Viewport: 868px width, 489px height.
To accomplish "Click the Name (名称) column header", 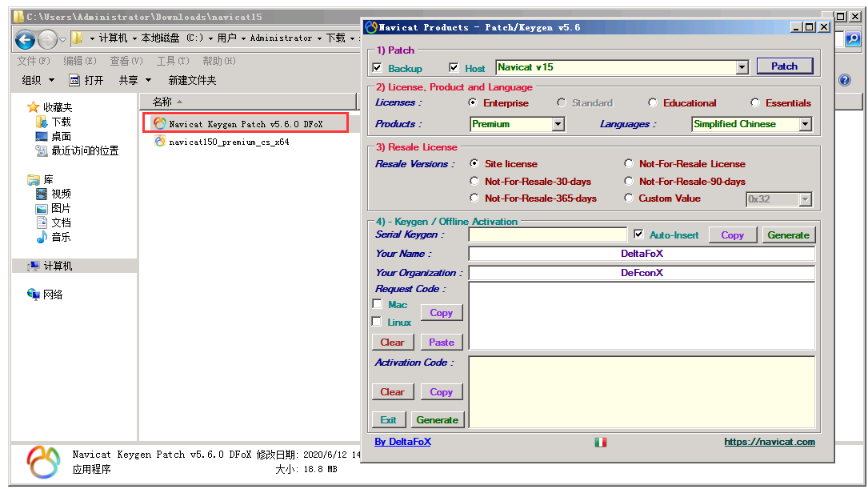I will point(247,102).
